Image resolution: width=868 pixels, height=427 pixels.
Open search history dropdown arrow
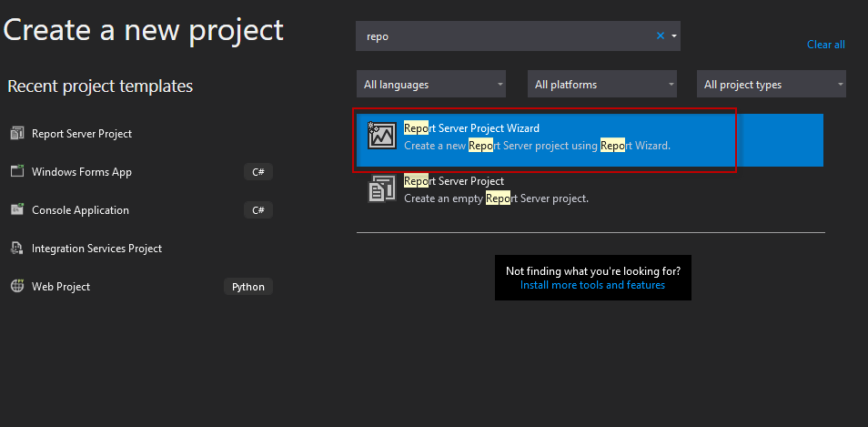click(674, 36)
